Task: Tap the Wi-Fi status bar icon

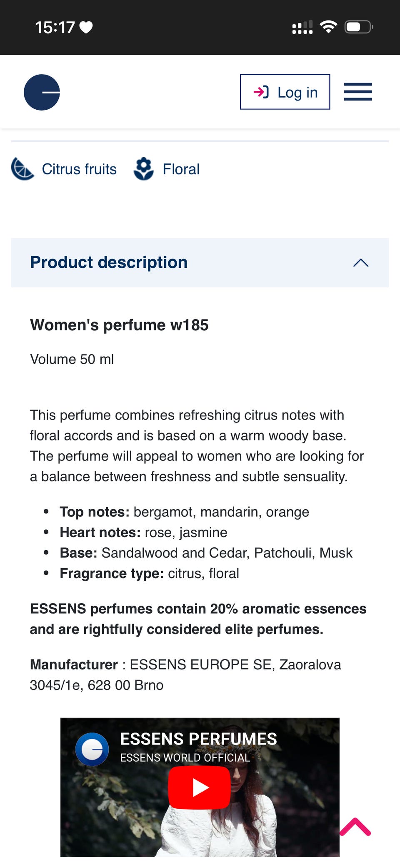Action: click(328, 27)
